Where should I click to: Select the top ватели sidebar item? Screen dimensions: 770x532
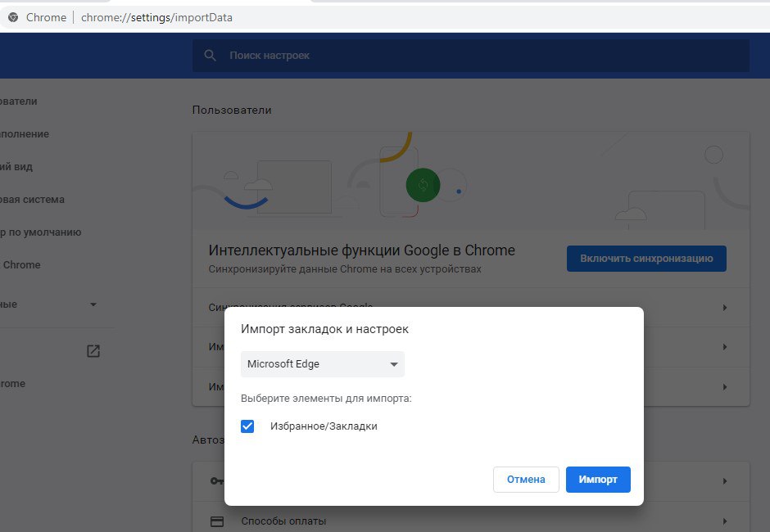(x=19, y=101)
